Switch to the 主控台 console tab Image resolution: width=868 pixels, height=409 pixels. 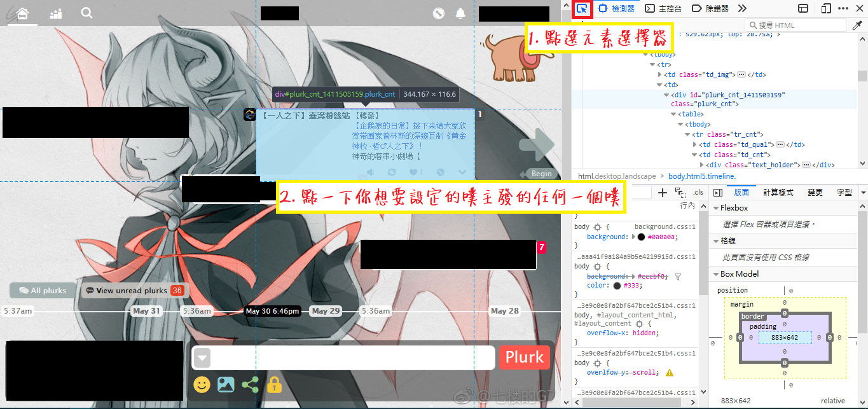[664, 9]
